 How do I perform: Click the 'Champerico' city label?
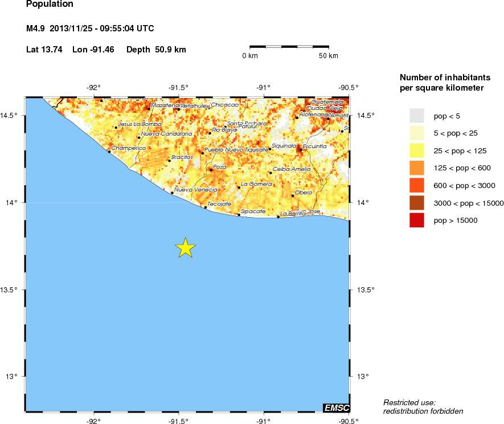pyautogui.click(x=129, y=148)
